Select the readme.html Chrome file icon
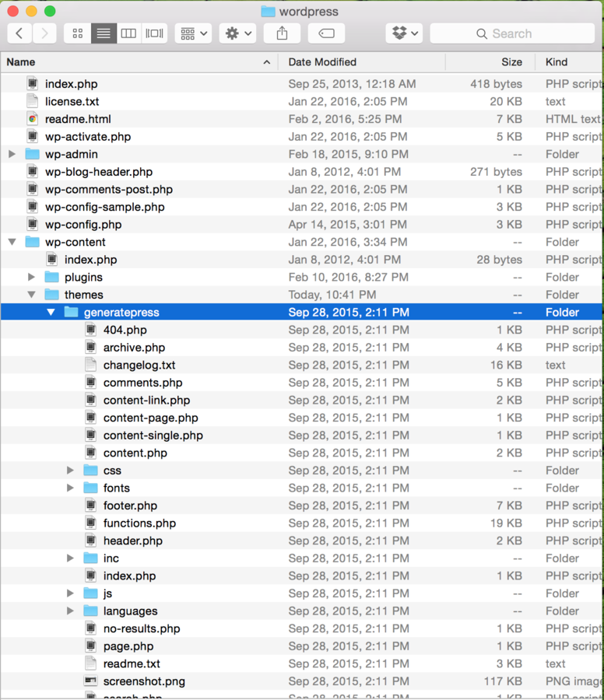604x700 pixels. pos(32,119)
